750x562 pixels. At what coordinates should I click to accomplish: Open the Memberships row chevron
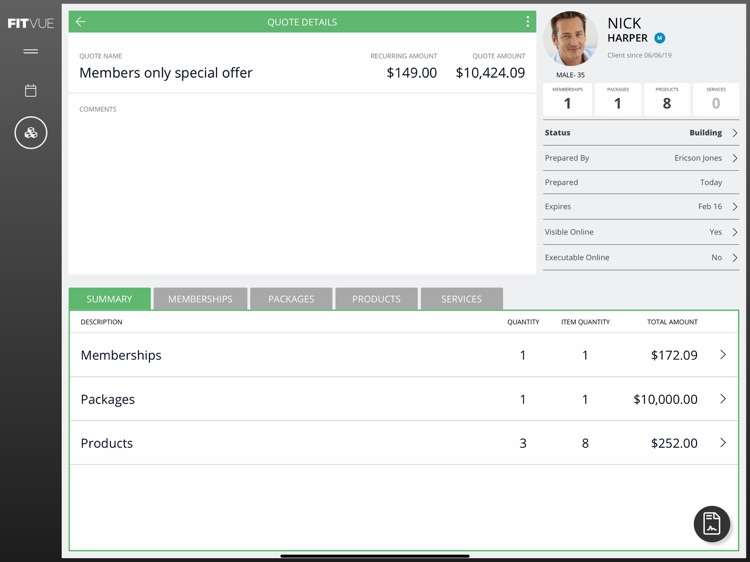point(723,354)
